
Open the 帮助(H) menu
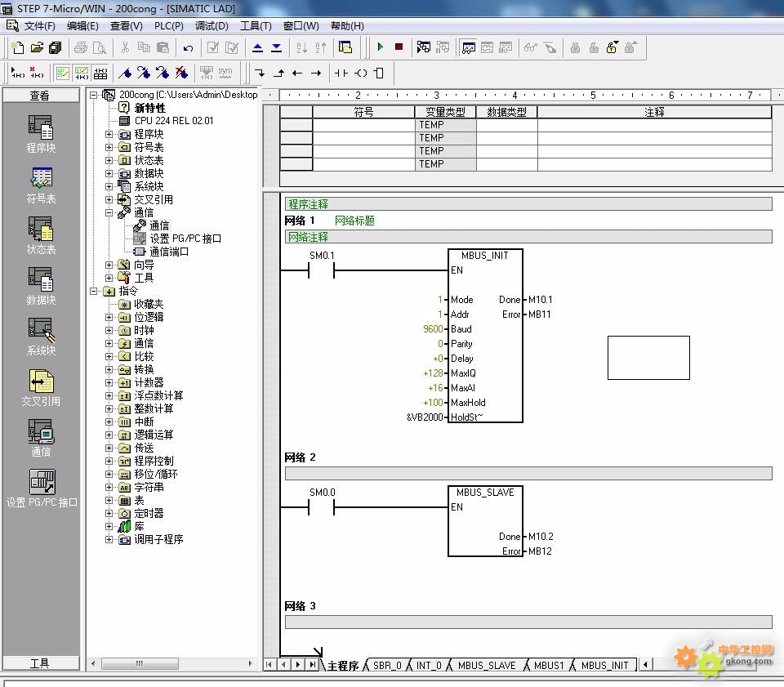pos(347,26)
